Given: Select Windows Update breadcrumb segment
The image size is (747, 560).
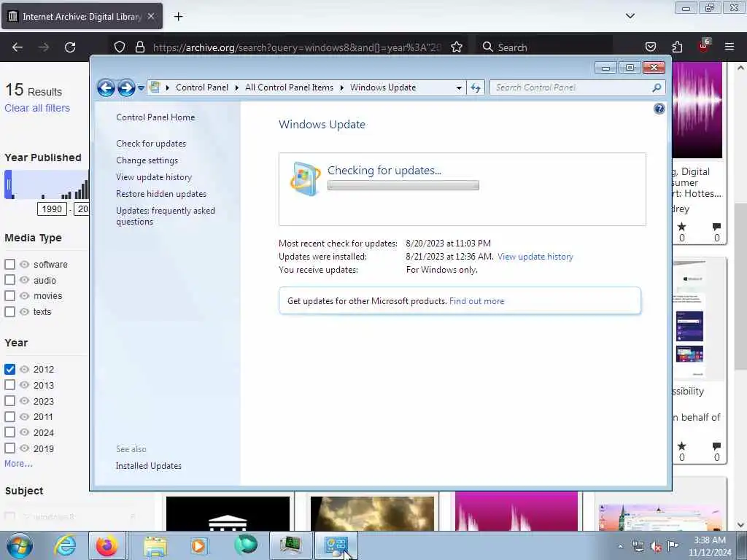Looking at the screenshot, I should pyautogui.click(x=383, y=87).
